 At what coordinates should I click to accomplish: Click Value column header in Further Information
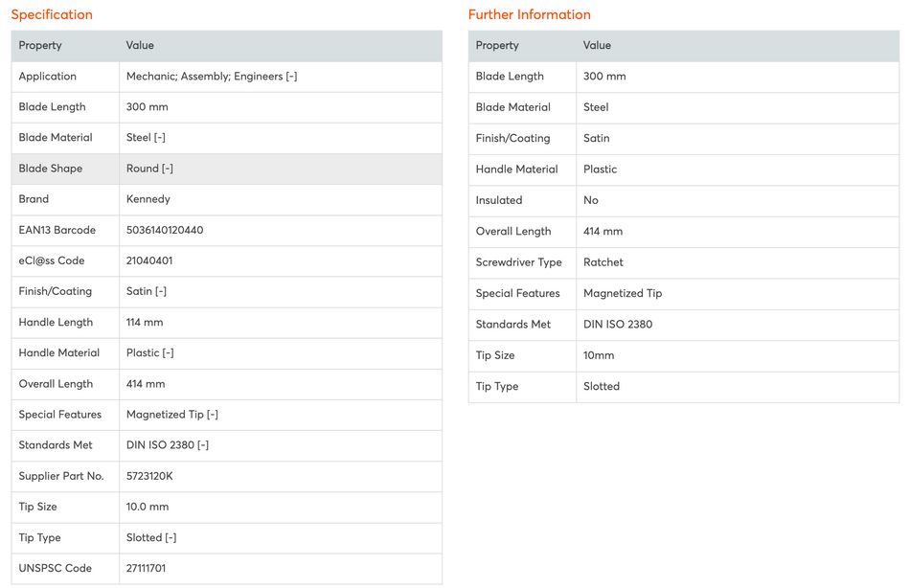pyautogui.click(x=597, y=45)
